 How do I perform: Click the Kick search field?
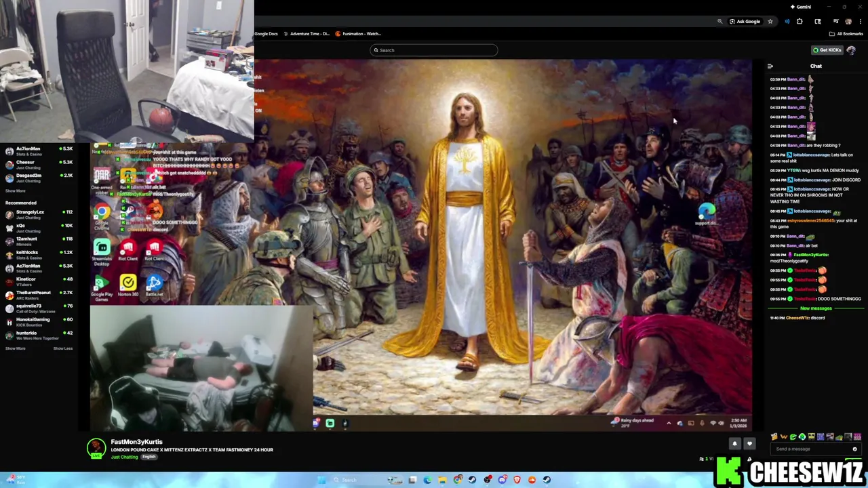point(434,50)
